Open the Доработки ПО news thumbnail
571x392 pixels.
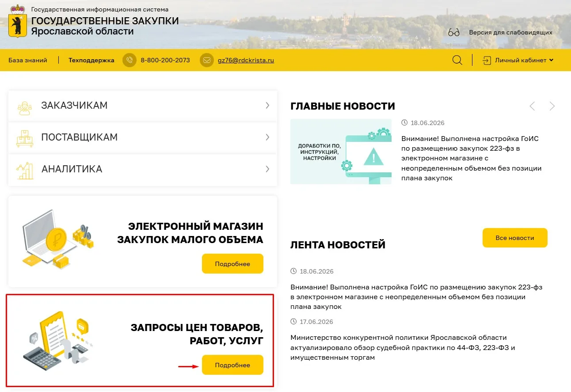pyautogui.click(x=341, y=152)
